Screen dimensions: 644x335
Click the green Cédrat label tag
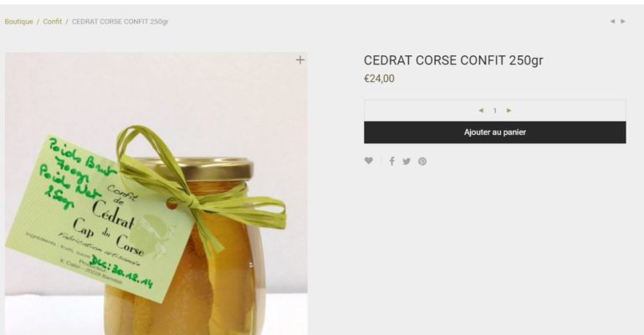tap(99, 218)
